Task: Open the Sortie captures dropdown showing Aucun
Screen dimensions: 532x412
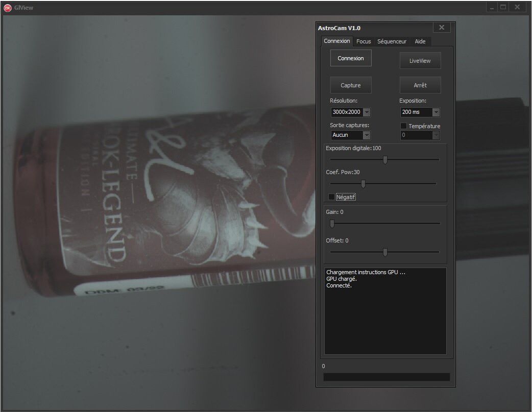Action: (x=351, y=135)
